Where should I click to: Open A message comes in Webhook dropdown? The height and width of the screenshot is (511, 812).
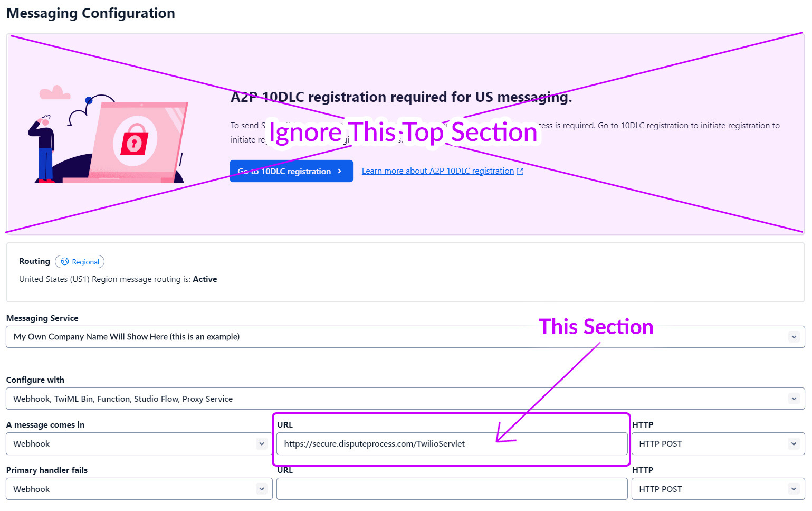(x=139, y=444)
